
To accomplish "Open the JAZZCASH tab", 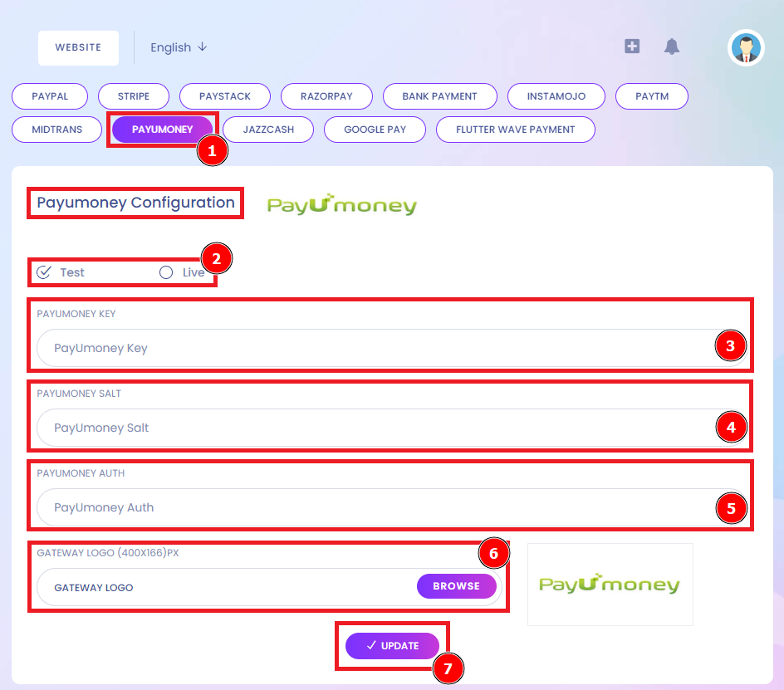I will tap(268, 130).
